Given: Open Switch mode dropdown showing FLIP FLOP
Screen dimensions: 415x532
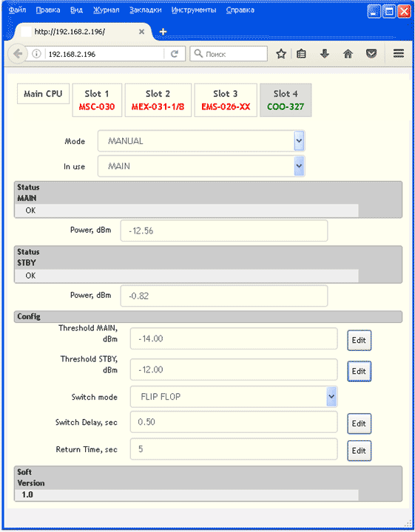Looking at the screenshot, I should click(234, 397).
